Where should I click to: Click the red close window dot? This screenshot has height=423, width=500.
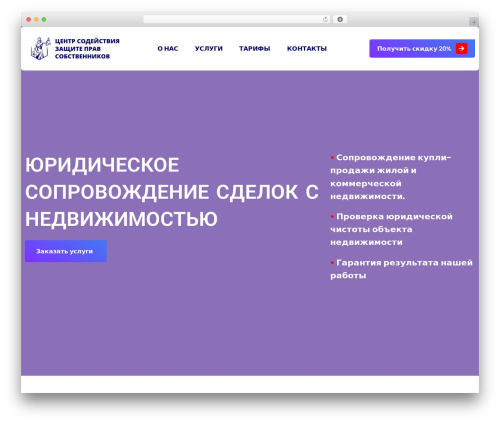pyautogui.click(x=29, y=20)
